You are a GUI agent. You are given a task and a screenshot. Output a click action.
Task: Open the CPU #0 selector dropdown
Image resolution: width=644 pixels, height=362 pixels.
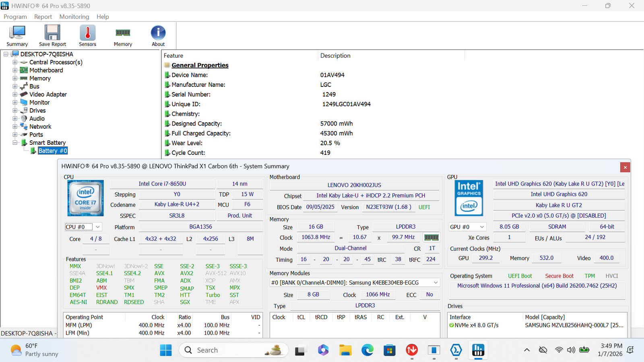[x=83, y=227]
